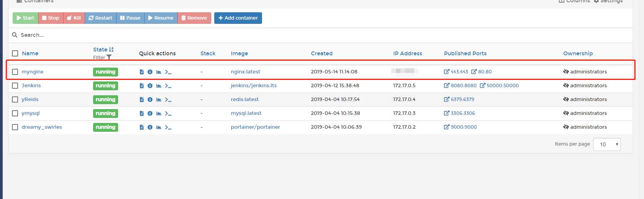Image resolution: width=644 pixels, height=199 pixels.
Task: Open console icon for yReids
Action: tap(168, 99)
